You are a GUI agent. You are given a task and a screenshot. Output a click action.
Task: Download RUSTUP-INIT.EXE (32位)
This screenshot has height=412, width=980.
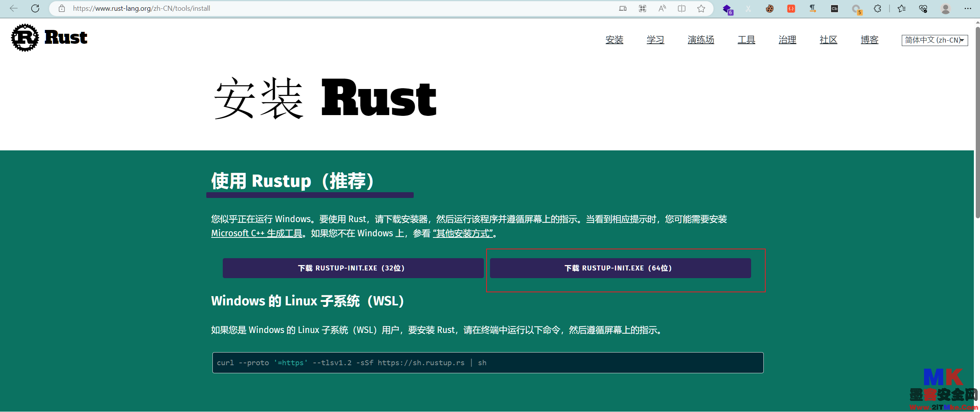(x=353, y=268)
